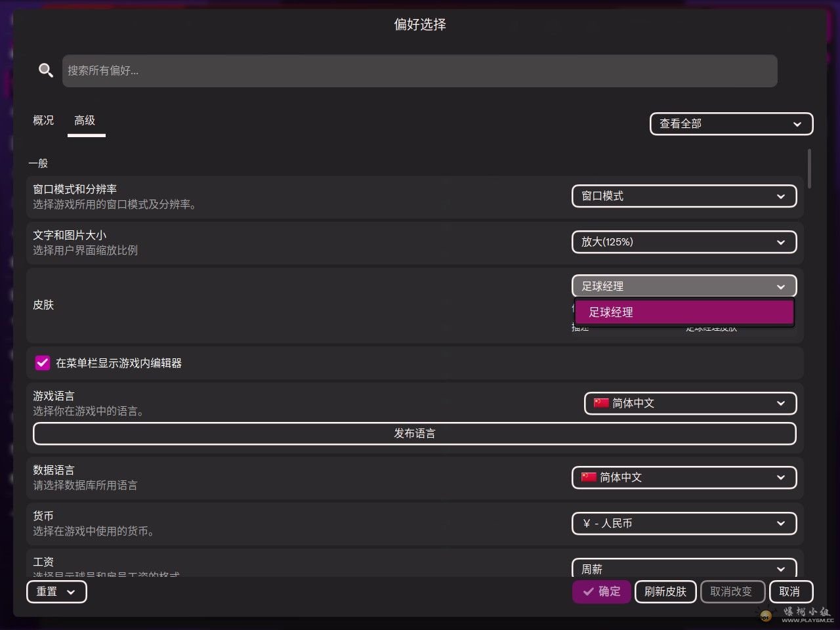Choose 足球经理 from the skin list
This screenshot has width=840, height=630.
[x=684, y=312]
